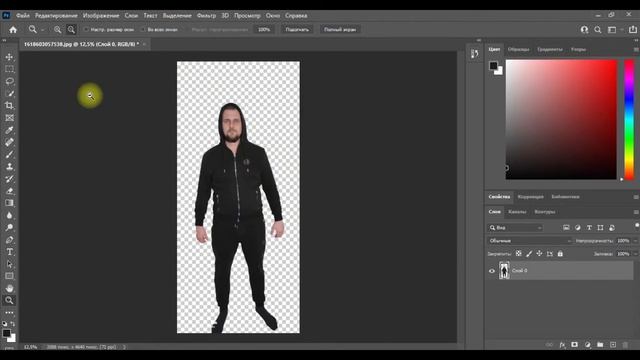640x360 pixels.
Task: Select the Horizontal Type tool
Action: click(9, 252)
